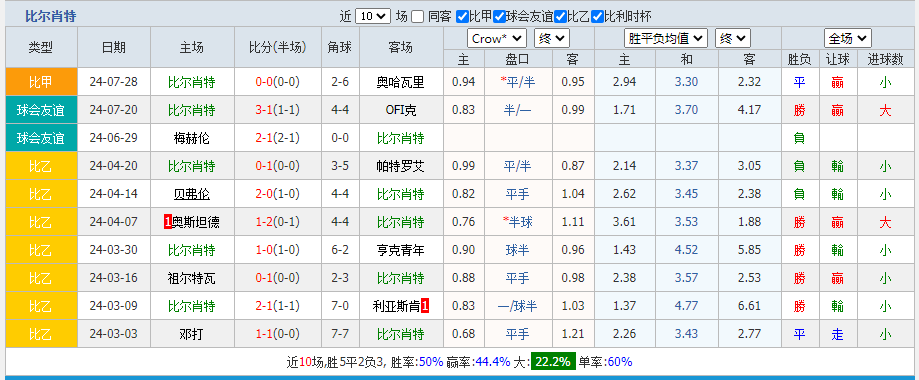
Task: Click the red card badge beside 利亚斯肖
Action: coord(425,306)
